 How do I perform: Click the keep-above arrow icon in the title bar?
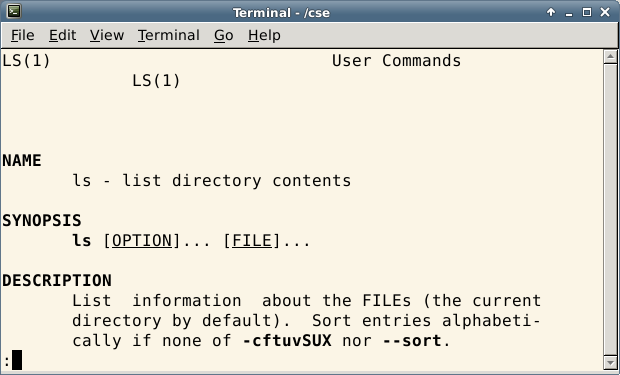(x=551, y=12)
